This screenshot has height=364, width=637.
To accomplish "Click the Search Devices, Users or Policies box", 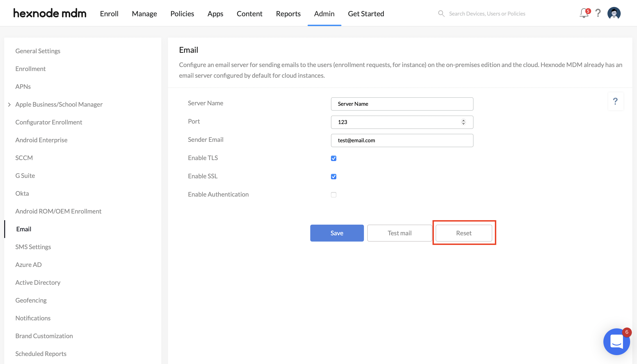I will (x=487, y=14).
